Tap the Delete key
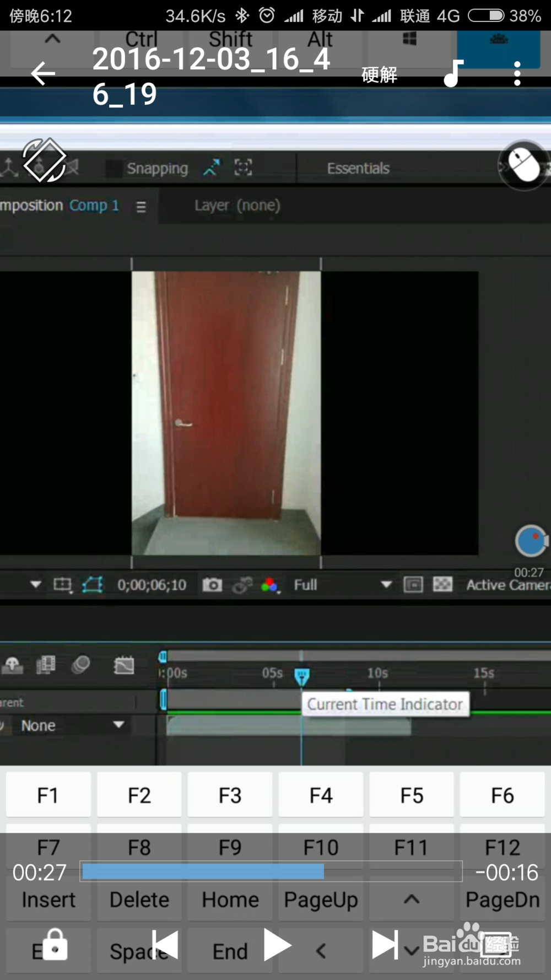This screenshot has height=980, width=551. click(x=139, y=900)
